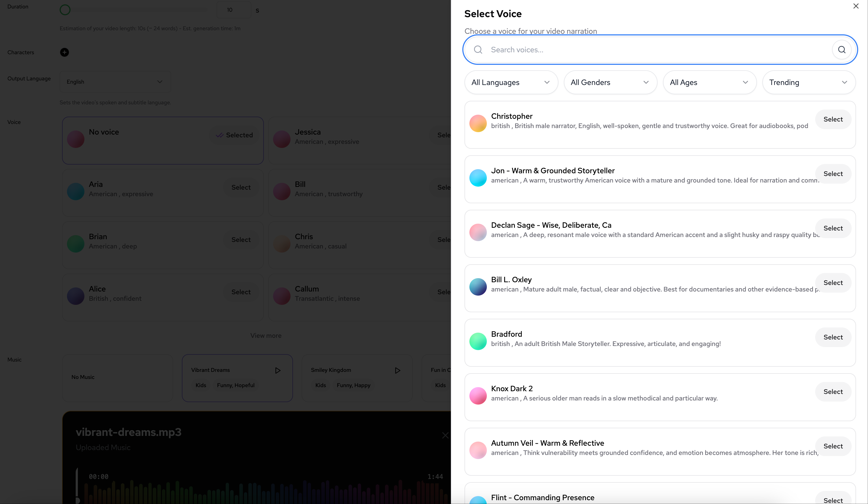The height and width of the screenshot is (504, 868).
Task: Click Bradford's green avatar icon
Action: click(478, 341)
